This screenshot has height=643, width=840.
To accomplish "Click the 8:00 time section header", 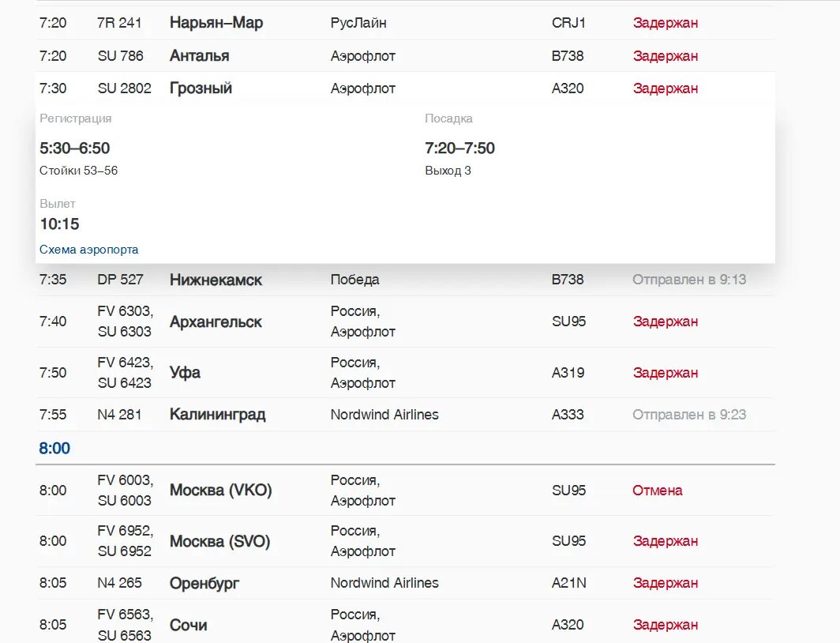I will point(54,448).
